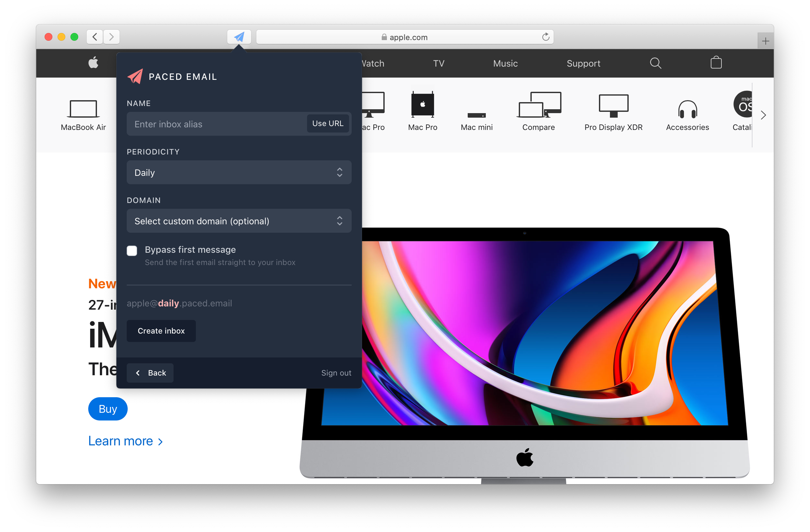
Task: Click the Mac Pro label text
Action: [422, 127]
